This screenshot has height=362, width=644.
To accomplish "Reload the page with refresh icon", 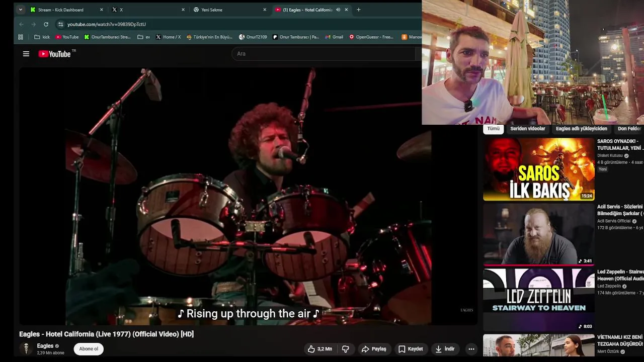I will [46, 24].
